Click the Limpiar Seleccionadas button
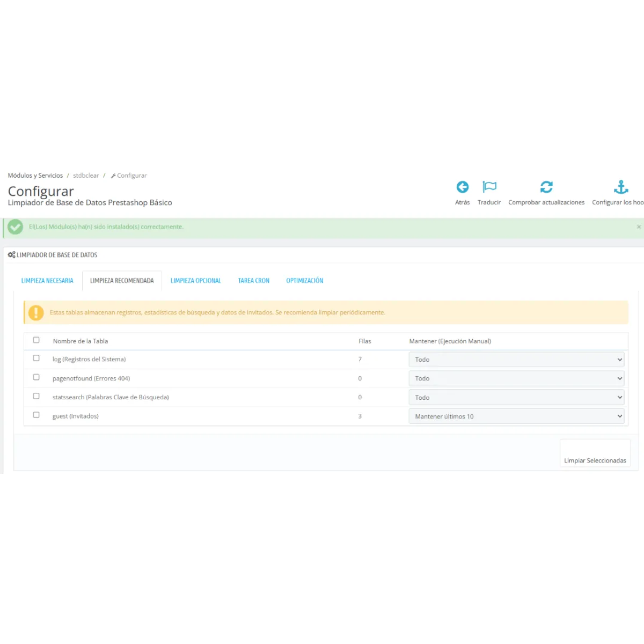The width and height of the screenshot is (644, 644). coord(595,453)
